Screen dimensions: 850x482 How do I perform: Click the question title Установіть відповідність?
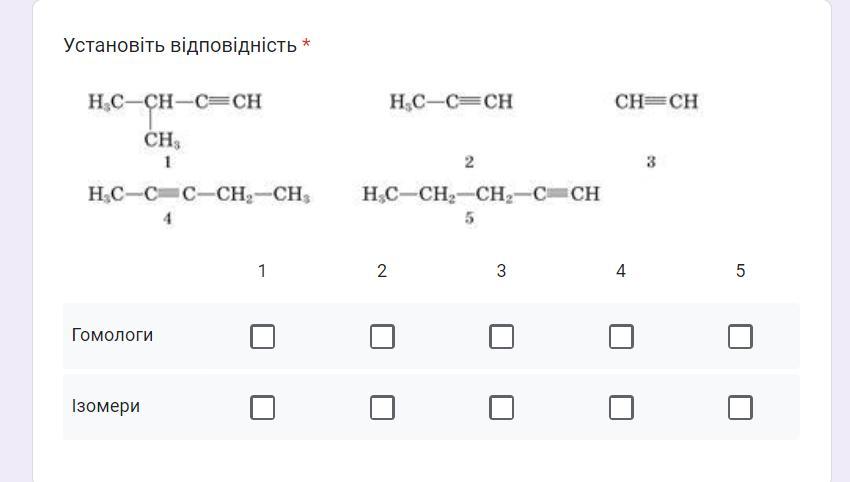pos(180,45)
